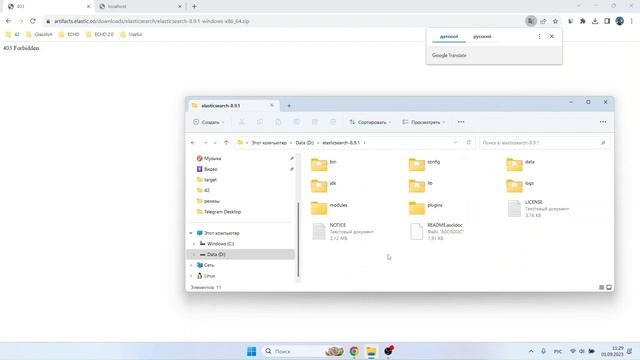Open the Создать dropdown in Explorer
The width and height of the screenshot is (640, 360).
pyautogui.click(x=209, y=122)
